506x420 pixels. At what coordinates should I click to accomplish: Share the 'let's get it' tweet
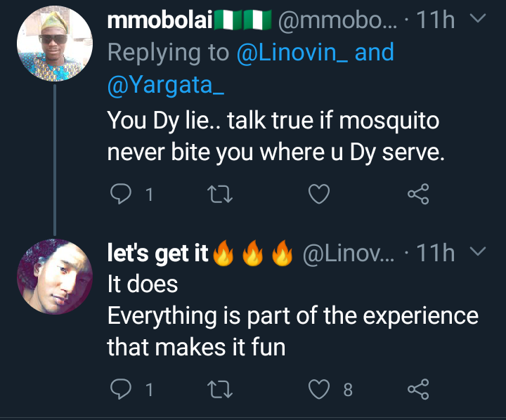click(418, 389)
